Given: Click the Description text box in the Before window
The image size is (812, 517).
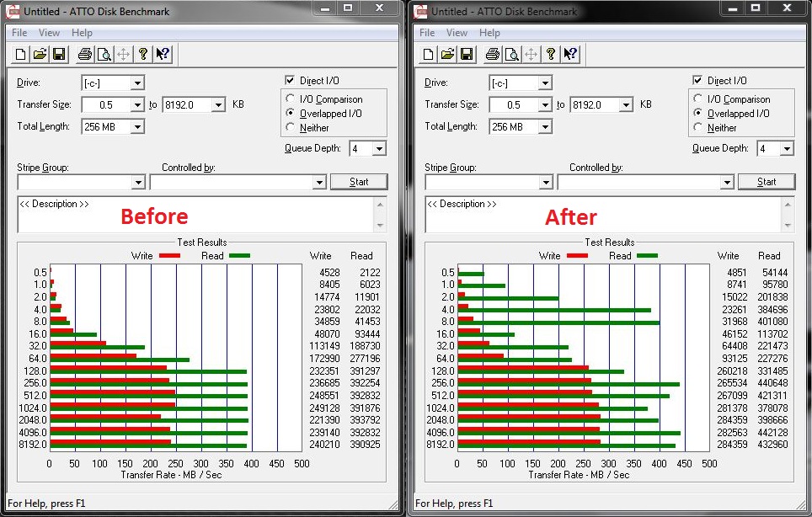Looking at the screenshot, I should point(195,215).
